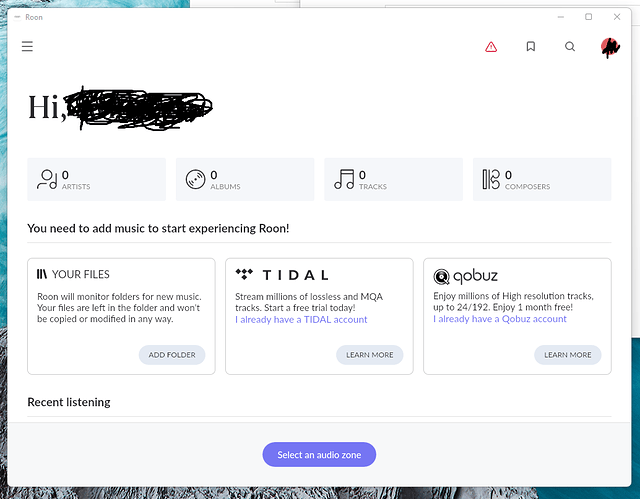Click the TIDAL logo

click(282, 275)
